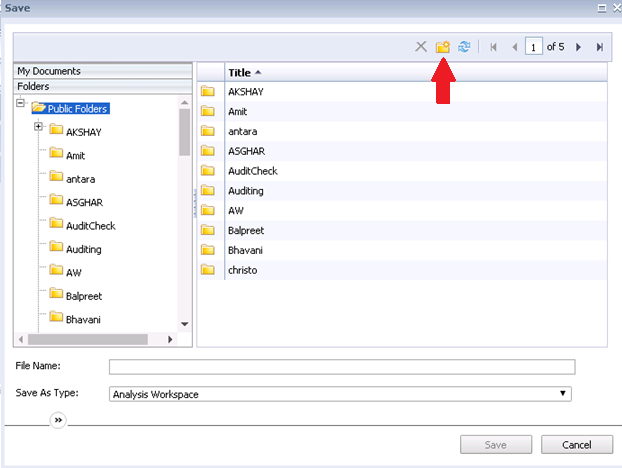The image size is (622, 468).
Task: Click the Save button
Action: click(496, 445)
